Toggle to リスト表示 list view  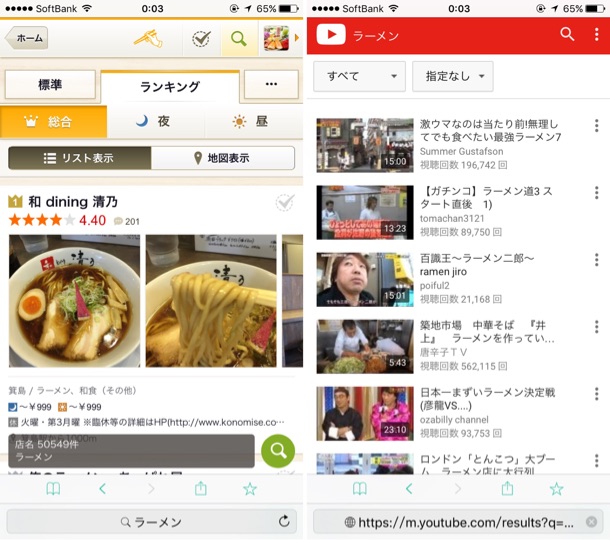[80, 158]
